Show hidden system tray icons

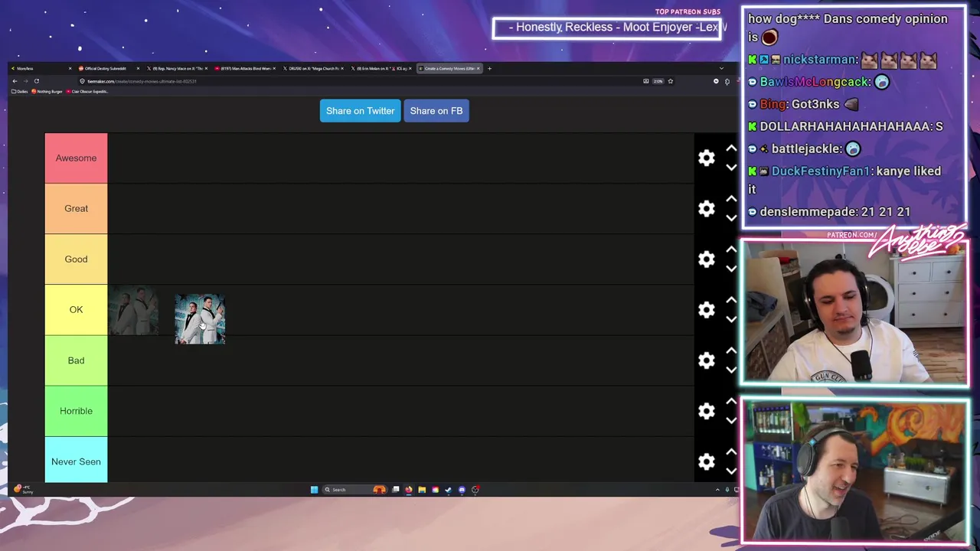[717, 490]
